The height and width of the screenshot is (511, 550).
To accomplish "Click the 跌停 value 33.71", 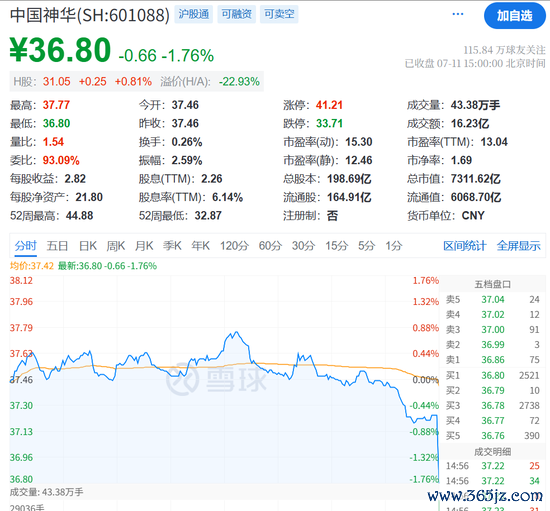I will pyautogui.click(x=329, y=123).
